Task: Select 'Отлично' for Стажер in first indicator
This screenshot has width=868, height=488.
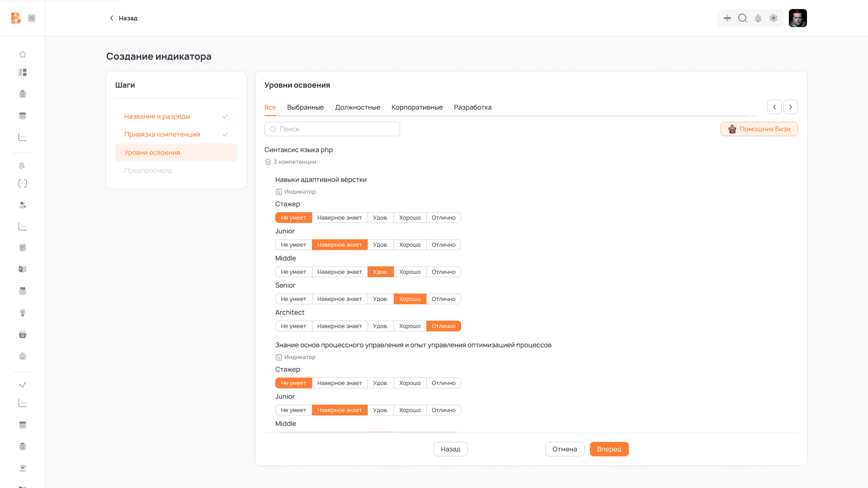Action: click(443, 218)
